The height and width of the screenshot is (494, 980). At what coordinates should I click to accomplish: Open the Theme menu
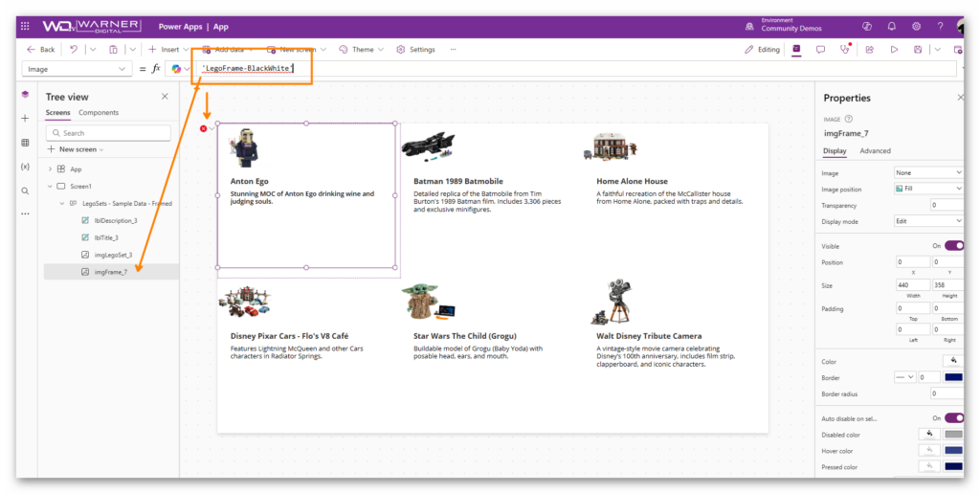click(x=361, y=50)
